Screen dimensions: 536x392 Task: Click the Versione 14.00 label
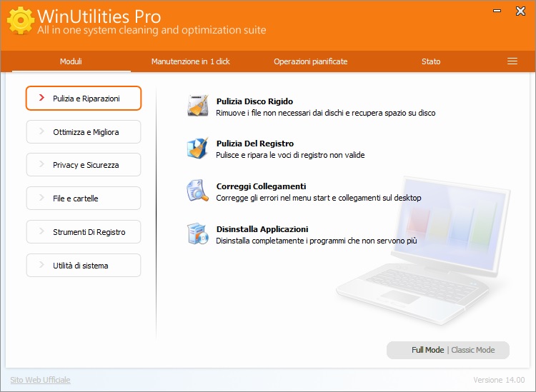pyautogui.click(x=499, y=380)
